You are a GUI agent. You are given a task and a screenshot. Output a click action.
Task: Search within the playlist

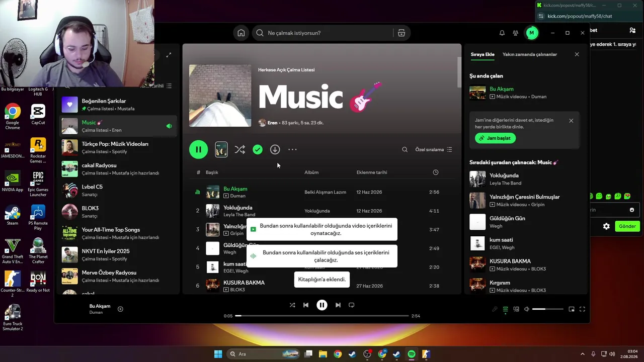coord(405,149)
